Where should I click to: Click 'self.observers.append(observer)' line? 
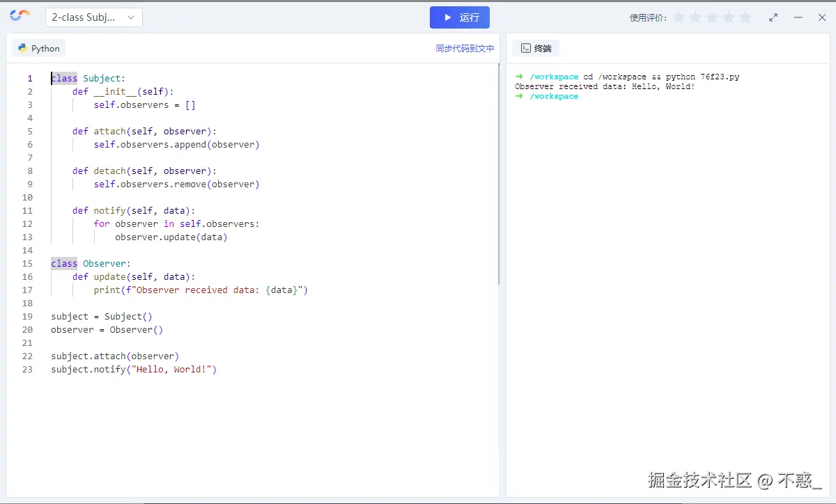click(176, 145)
